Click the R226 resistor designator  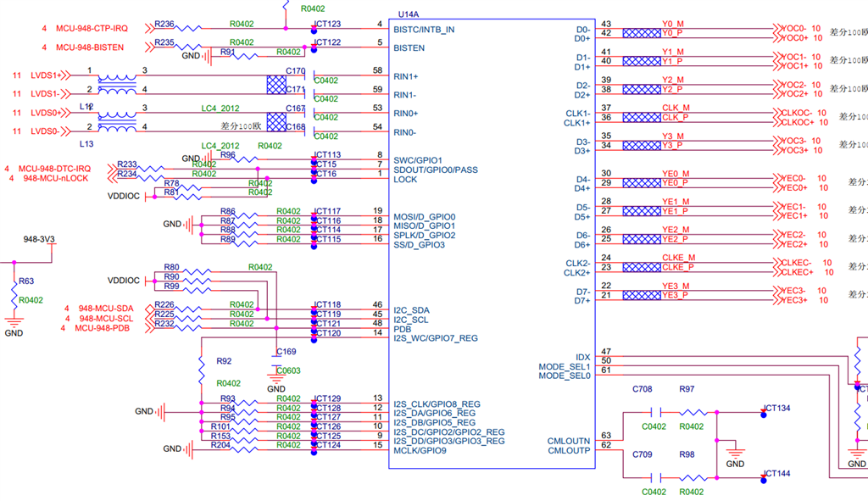[164, 304]
